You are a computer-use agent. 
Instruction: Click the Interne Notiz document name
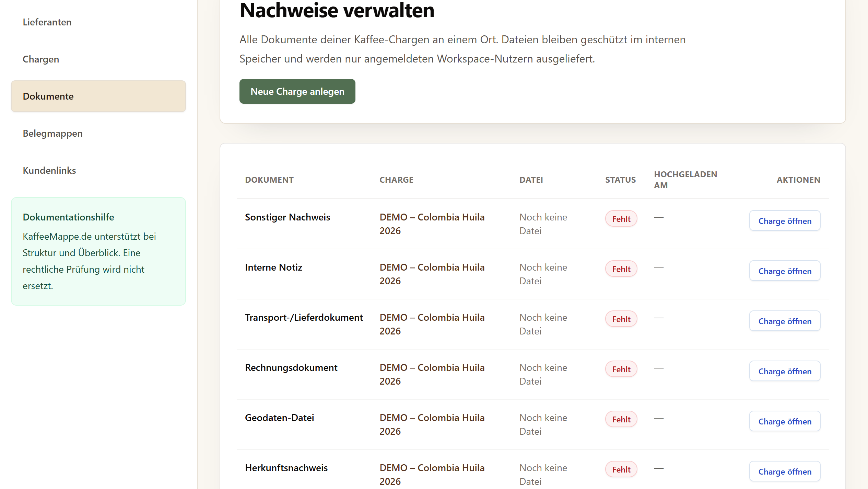coord(273,267)
